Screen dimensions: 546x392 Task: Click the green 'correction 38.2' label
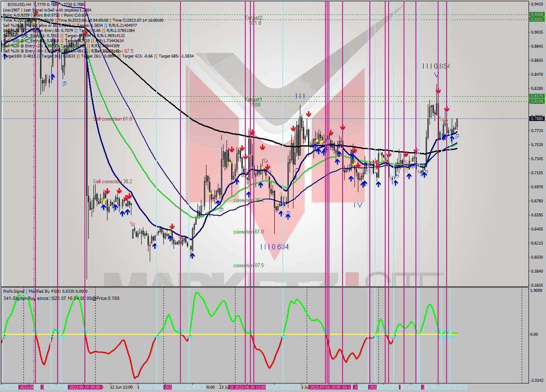[x=248, y=200]
